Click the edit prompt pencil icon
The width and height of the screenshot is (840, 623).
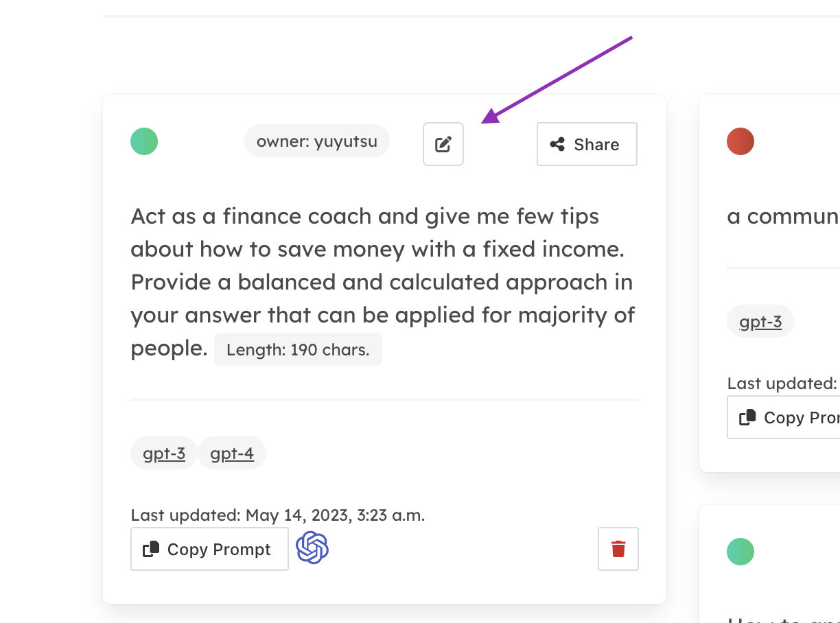(x=443, y=144)
